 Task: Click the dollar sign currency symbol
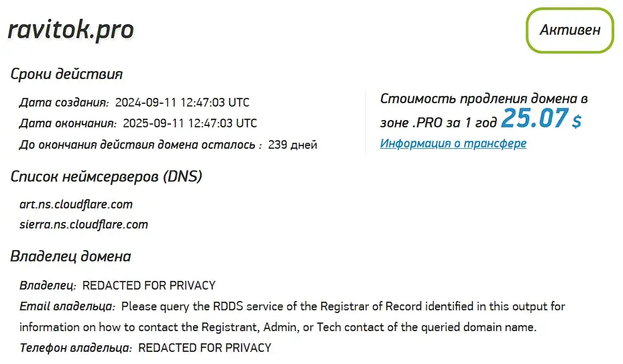click(x=577, y=121)
